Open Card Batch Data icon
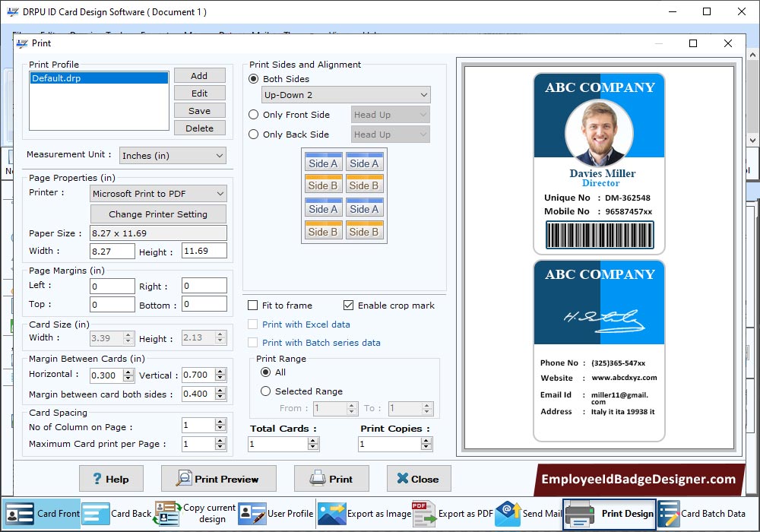This screenshot has height=532, width=760. point(669,514)
